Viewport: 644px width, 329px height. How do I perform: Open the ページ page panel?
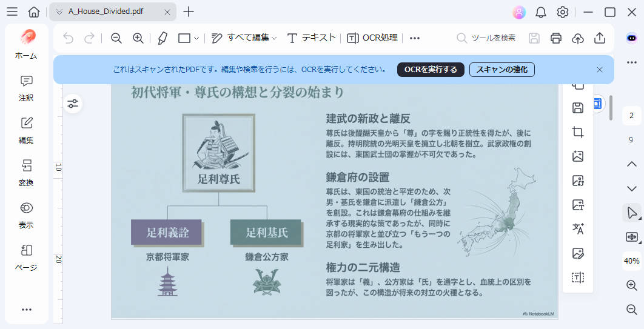26,258
